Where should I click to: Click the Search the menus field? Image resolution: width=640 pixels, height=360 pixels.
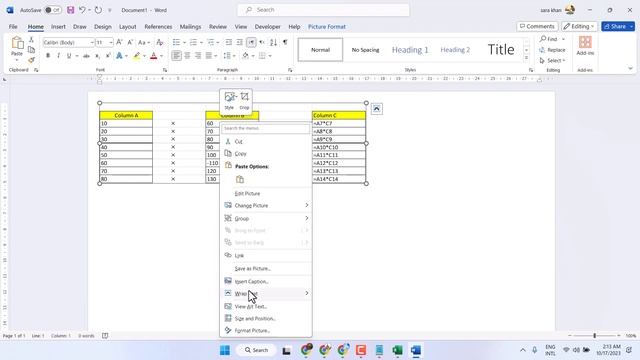pyautogui.click(x=266, y=128)
